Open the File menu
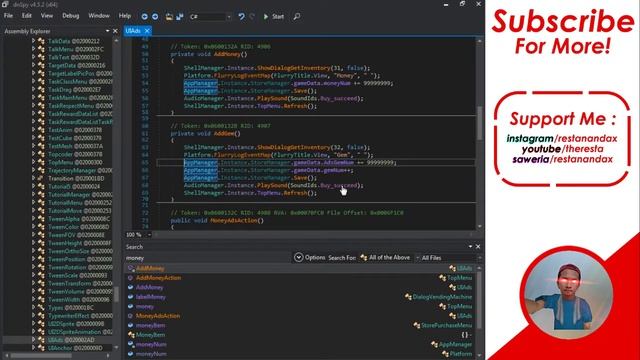 click(x=9, y=16)
